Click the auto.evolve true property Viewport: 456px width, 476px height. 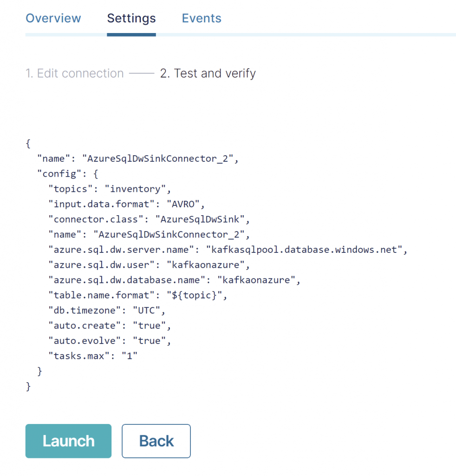pos(109,340)
